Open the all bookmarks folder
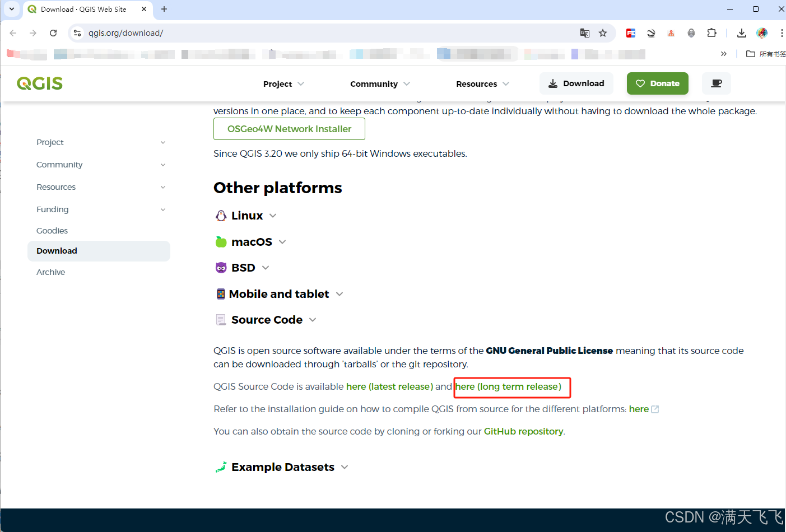Image resolution: width=786 pixels, height=532 pixels. (x=766, y=54)
